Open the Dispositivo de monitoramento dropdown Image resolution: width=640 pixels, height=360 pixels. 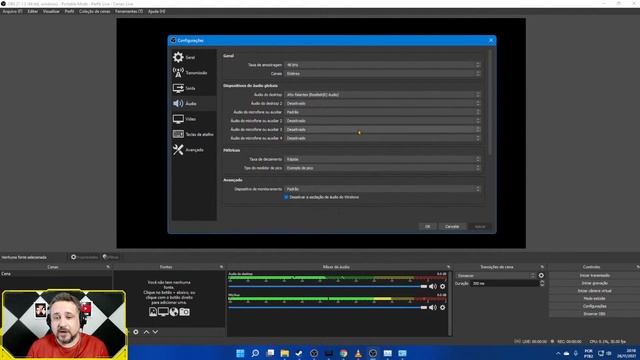pyautogui.click(x=383, y=189)
